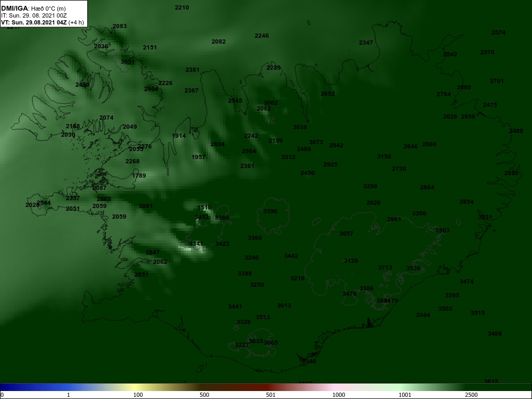The image size is (532, 399).
Task: Click the 1510 height value
Action: (x=204, y=208)
